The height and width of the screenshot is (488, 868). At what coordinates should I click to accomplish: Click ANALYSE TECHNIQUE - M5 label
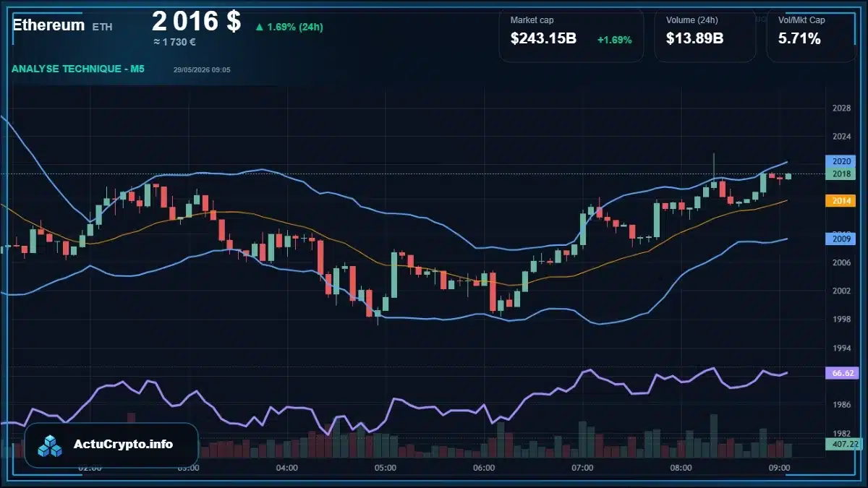tap(78, 69)
